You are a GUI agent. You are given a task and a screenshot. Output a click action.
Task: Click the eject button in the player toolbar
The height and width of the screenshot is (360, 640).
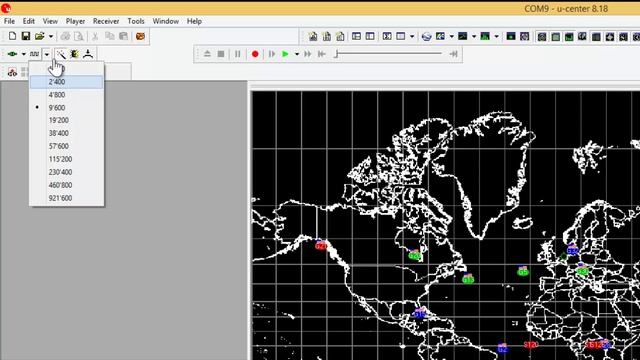click(207, 54)
